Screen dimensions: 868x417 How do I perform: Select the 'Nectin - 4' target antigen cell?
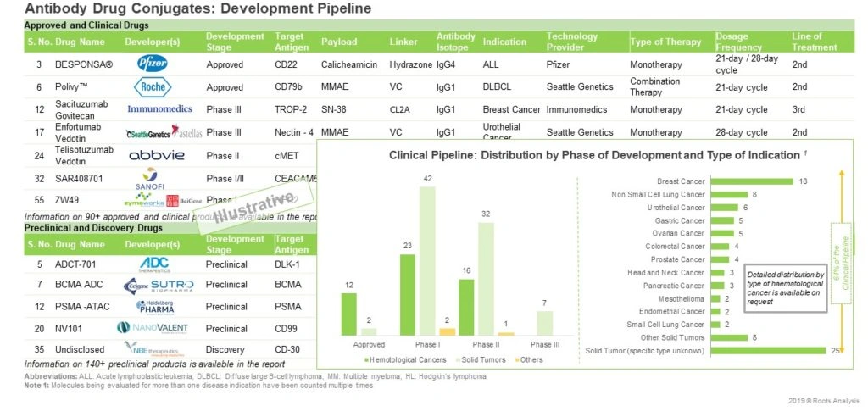294,132
